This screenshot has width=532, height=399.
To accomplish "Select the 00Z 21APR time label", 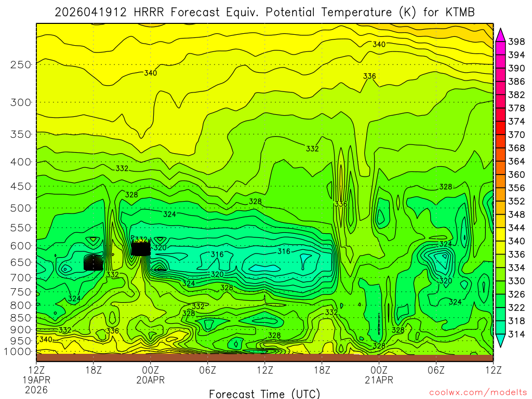I will [x=379, y=375].
